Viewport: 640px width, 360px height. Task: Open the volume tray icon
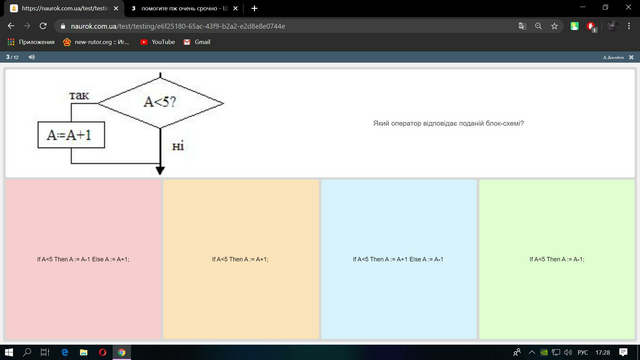[x=568, y=352]
